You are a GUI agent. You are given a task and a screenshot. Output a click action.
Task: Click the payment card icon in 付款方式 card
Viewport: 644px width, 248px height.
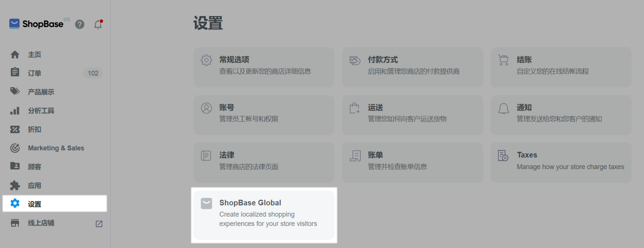click(355, 60)
